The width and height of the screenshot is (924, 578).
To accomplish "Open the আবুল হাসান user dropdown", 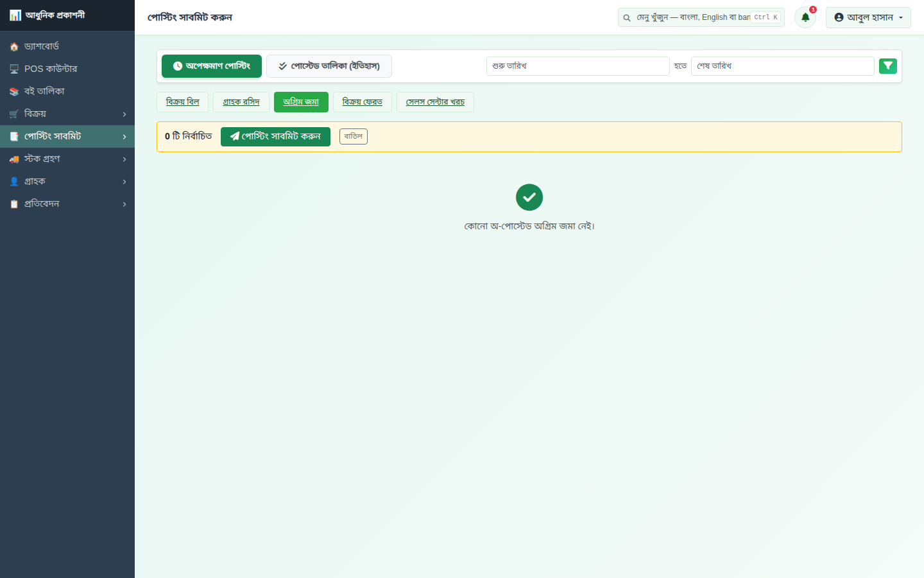I will 868,17.
